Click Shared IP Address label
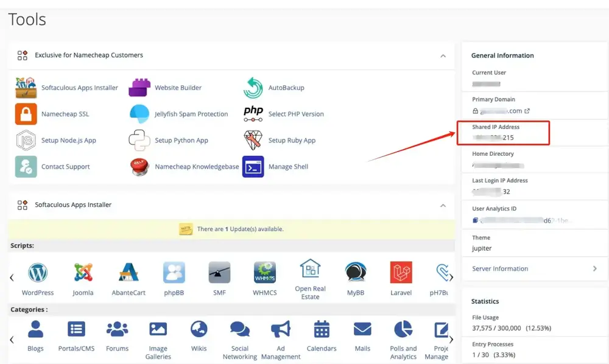The image size is (609, 364). coord(496,127)
